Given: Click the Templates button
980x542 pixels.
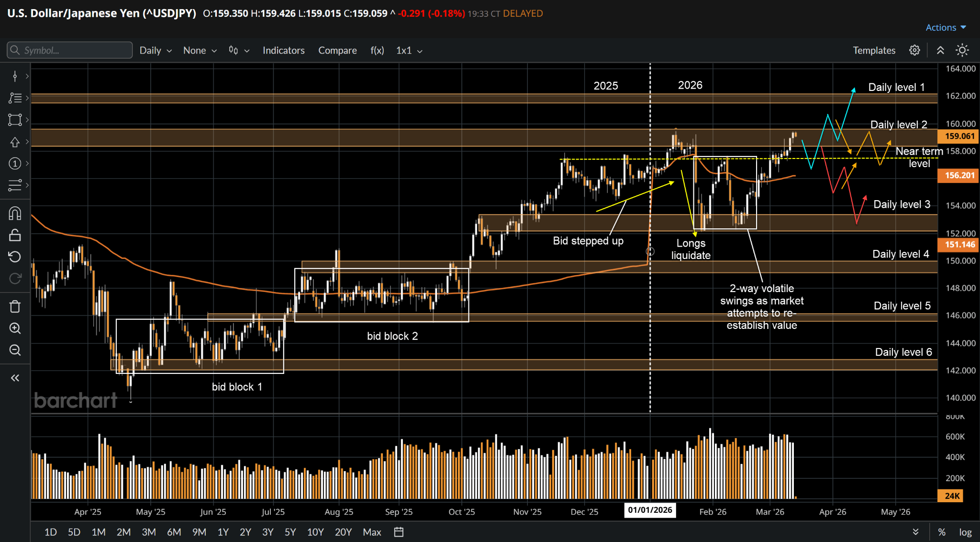Looking at the screenshot, I should pyautogui.click(x=874, y=50).
